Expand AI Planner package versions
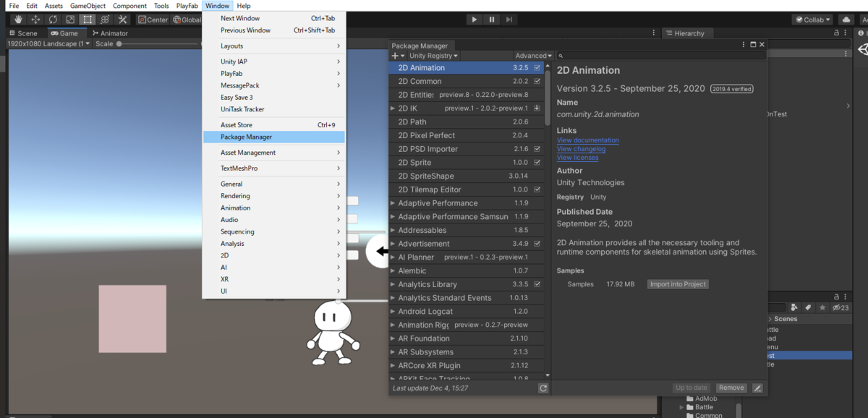The image size is (868, 418). click(393, 257)
